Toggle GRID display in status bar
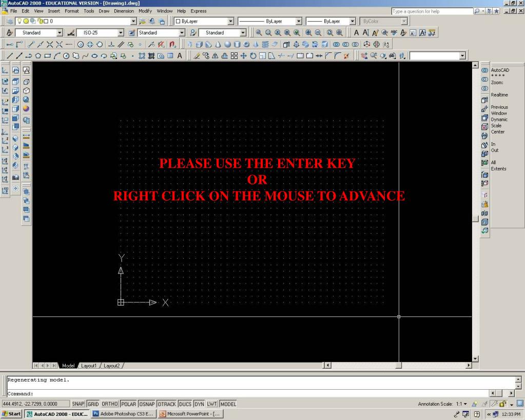 click(x=93, y=404)
